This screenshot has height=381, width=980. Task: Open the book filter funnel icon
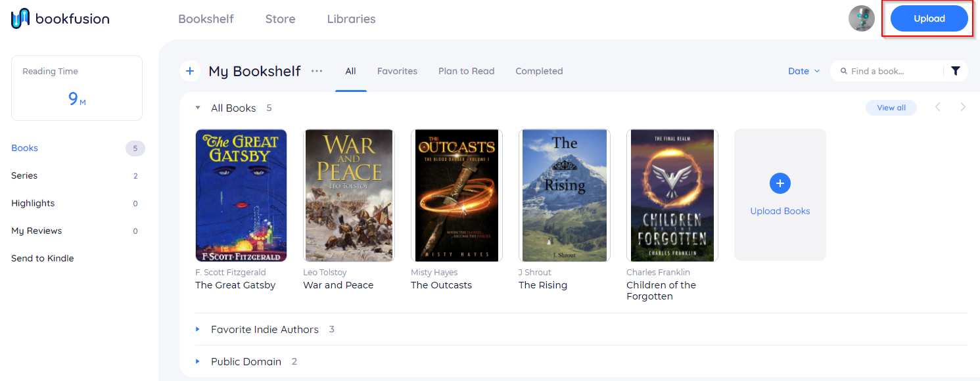(956, 71)
